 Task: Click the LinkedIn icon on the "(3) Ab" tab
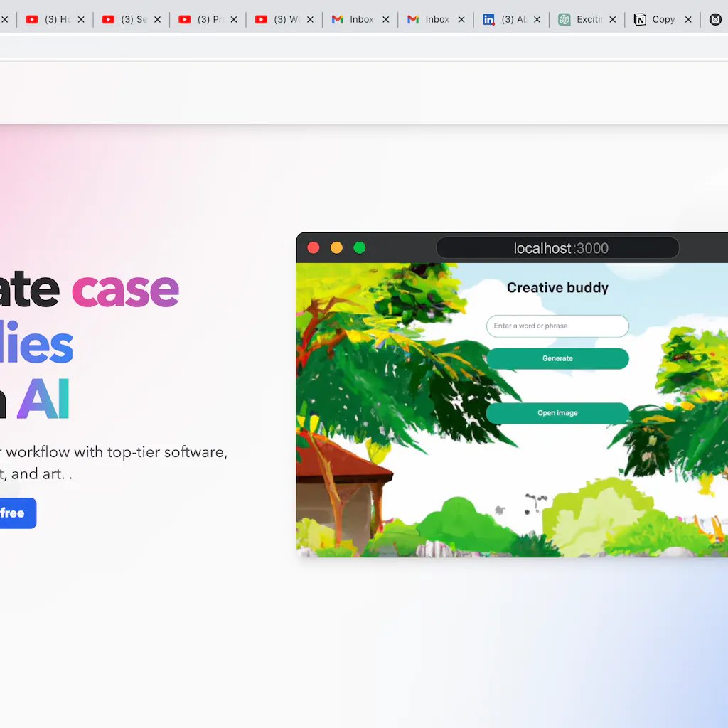point(489,20)
